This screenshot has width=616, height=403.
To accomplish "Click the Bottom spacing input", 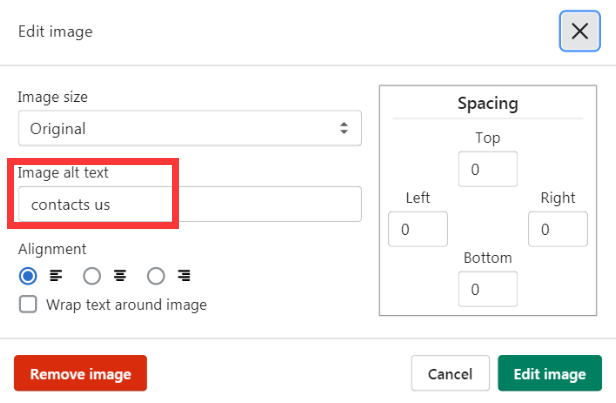I will click(x=487, y=289).
